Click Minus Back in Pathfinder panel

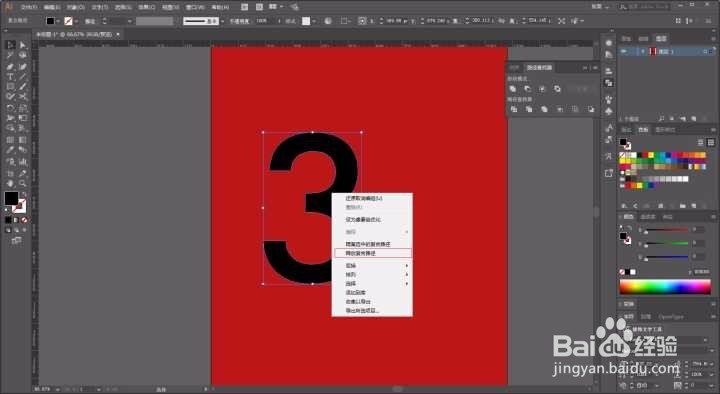click(591, 109)
